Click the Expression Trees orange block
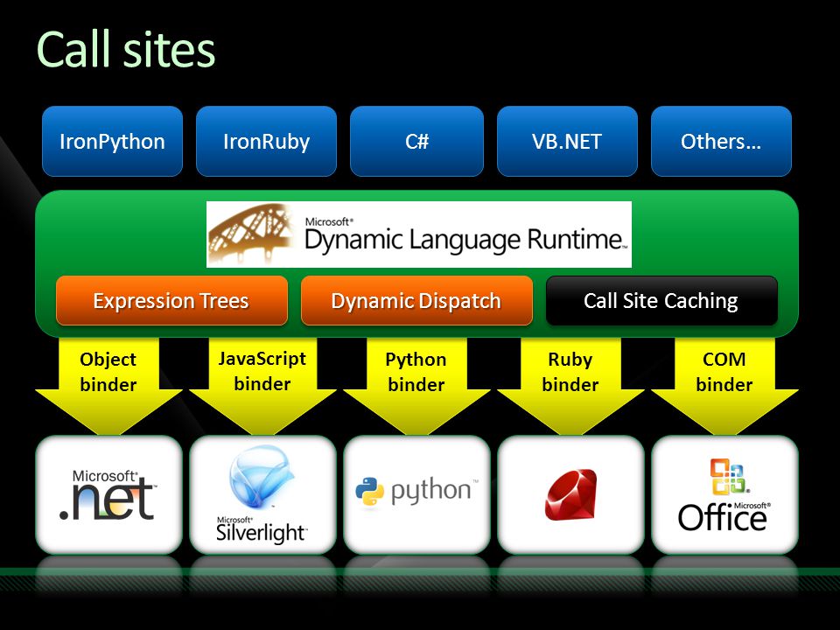 [171, 300]
